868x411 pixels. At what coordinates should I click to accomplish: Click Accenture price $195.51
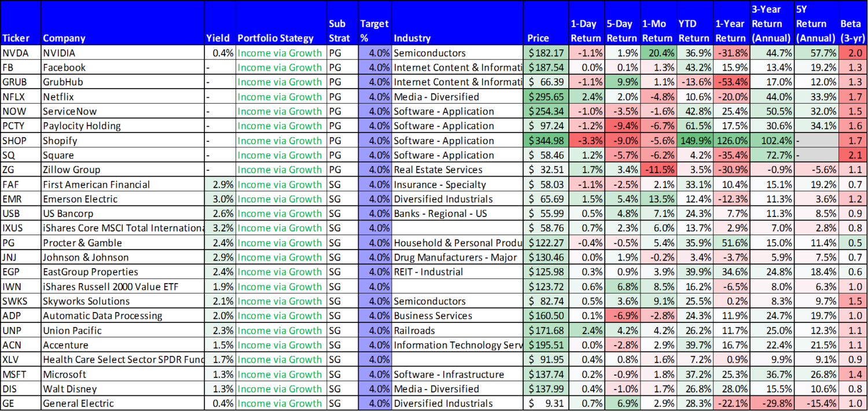[x=546, y=345]
